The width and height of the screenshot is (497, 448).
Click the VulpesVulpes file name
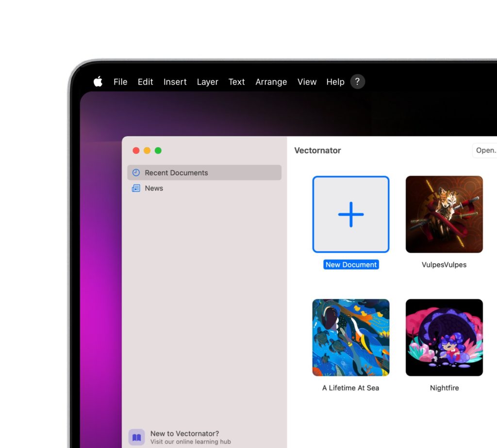[444, 265]
